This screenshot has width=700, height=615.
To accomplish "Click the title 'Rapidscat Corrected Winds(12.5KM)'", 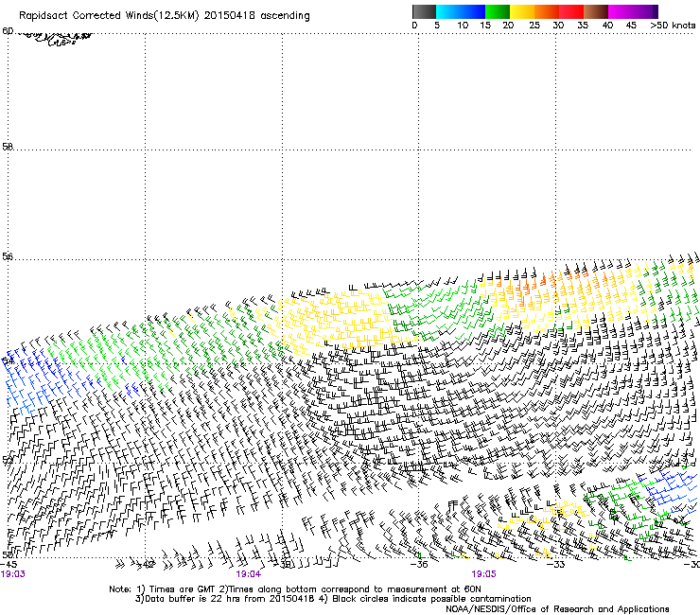I will tap(109, 16).
